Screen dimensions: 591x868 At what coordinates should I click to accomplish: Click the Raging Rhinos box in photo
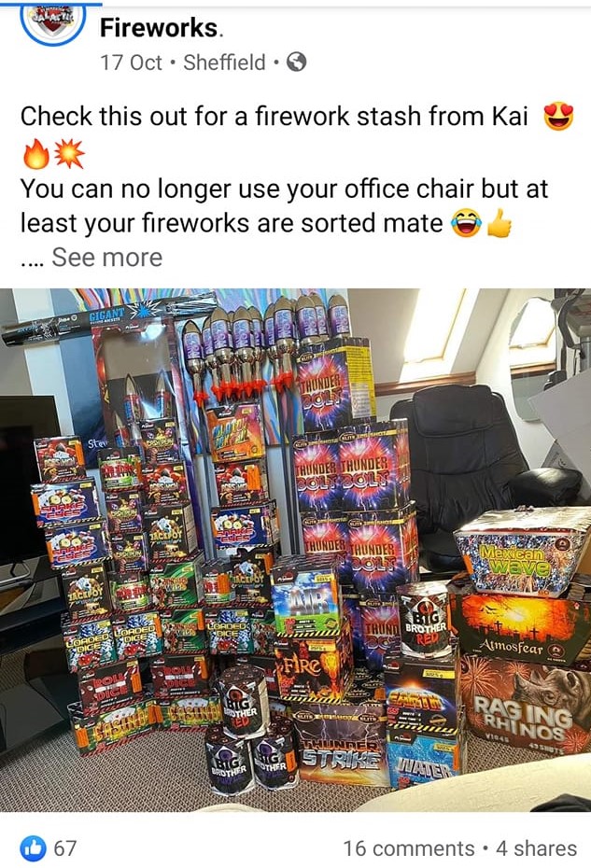[527, 701]
